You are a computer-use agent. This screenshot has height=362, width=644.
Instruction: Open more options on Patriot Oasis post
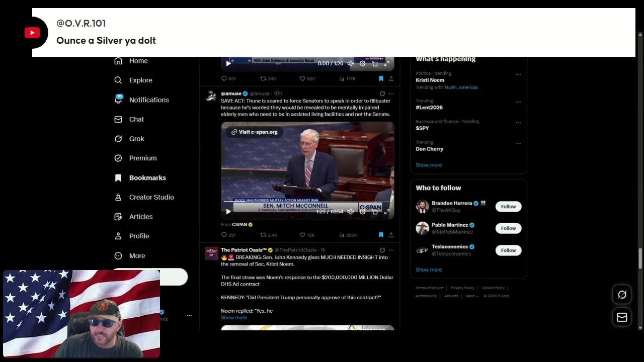coord(391,250)
